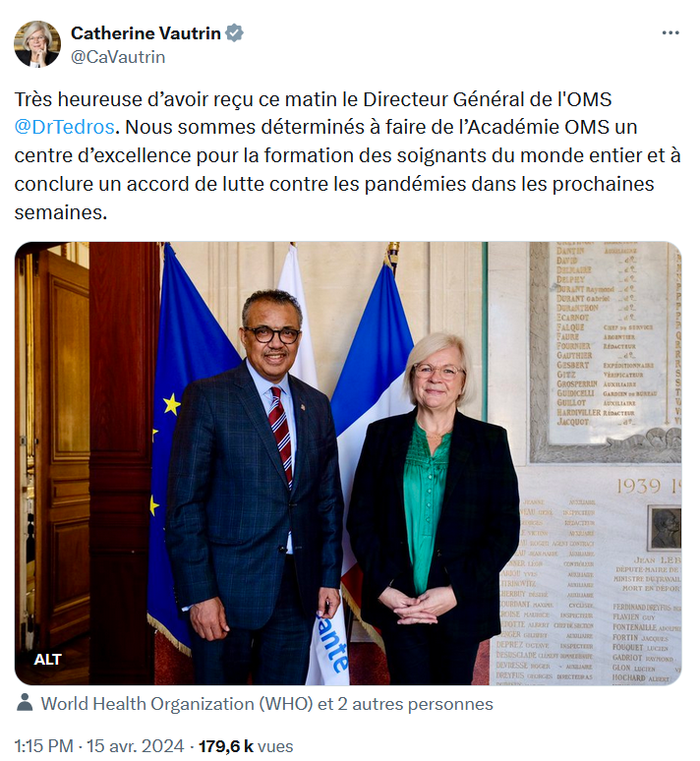The width and height of the screenshot is (700, 761).
Task: Click the ALT badge on the photo
Action: tap(47, 659)
